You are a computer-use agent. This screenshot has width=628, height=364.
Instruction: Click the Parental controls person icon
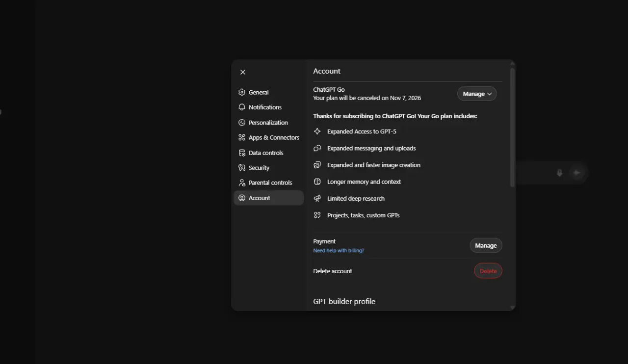point(242,182)
